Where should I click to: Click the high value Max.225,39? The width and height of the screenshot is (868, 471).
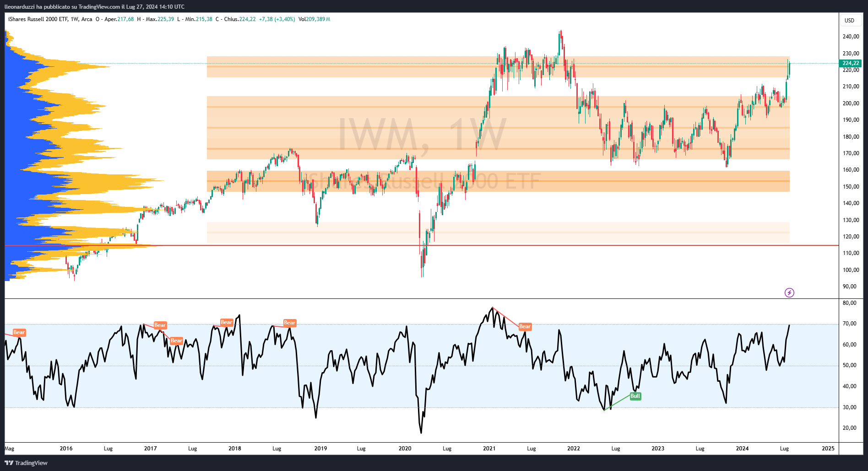[x=160, y=19]
